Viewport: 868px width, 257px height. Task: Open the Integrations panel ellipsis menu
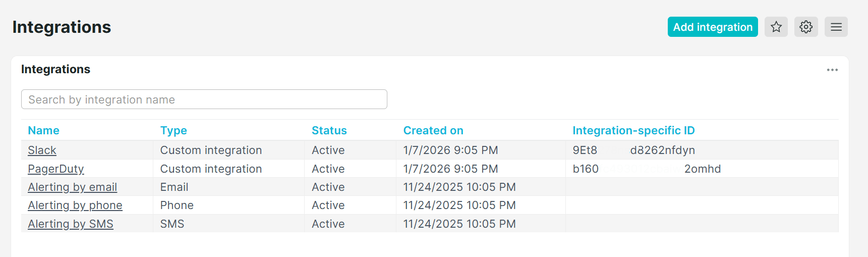pyautogui.click(x=832, y=70)
